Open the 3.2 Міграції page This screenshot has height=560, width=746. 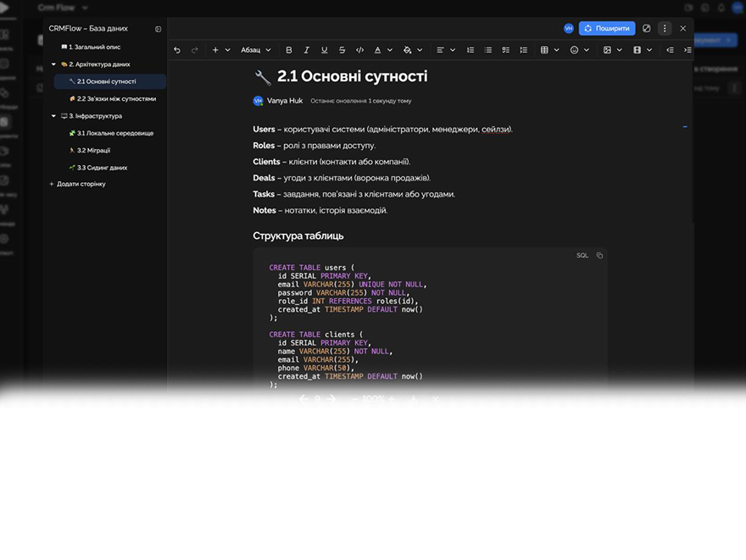[93, 150]
